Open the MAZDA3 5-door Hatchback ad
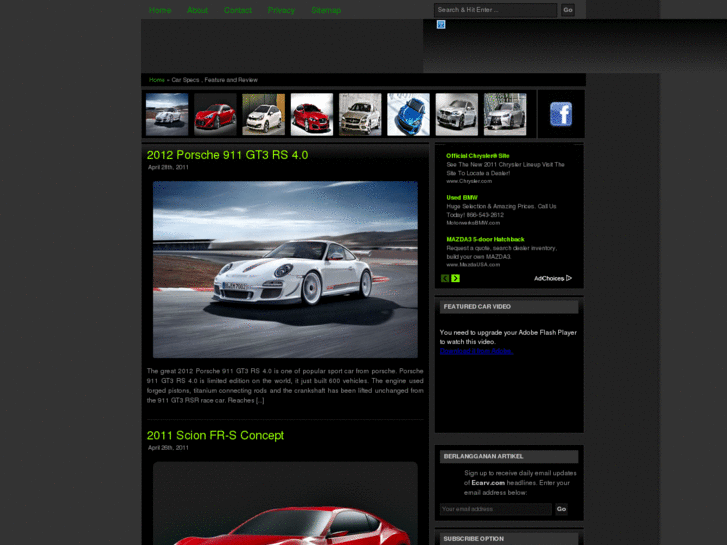Viewport: 727px width, 545px height. coord(485,239)
